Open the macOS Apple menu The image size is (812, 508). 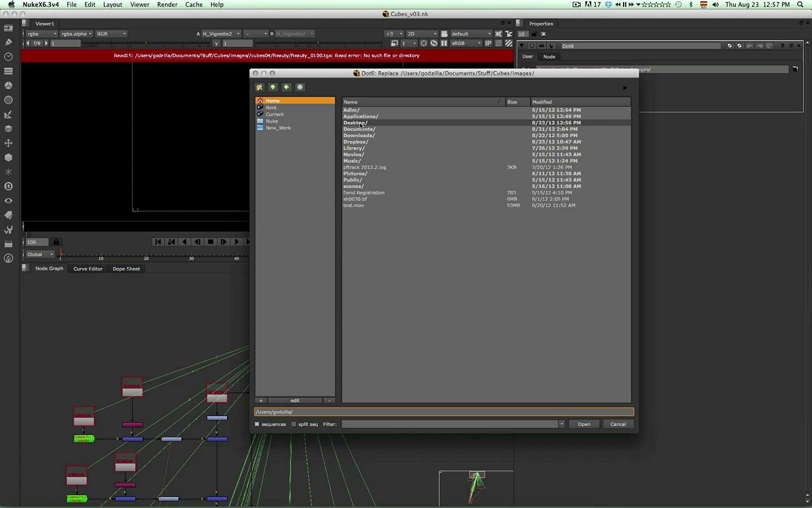pyautogui.click(x=11, y=4)
